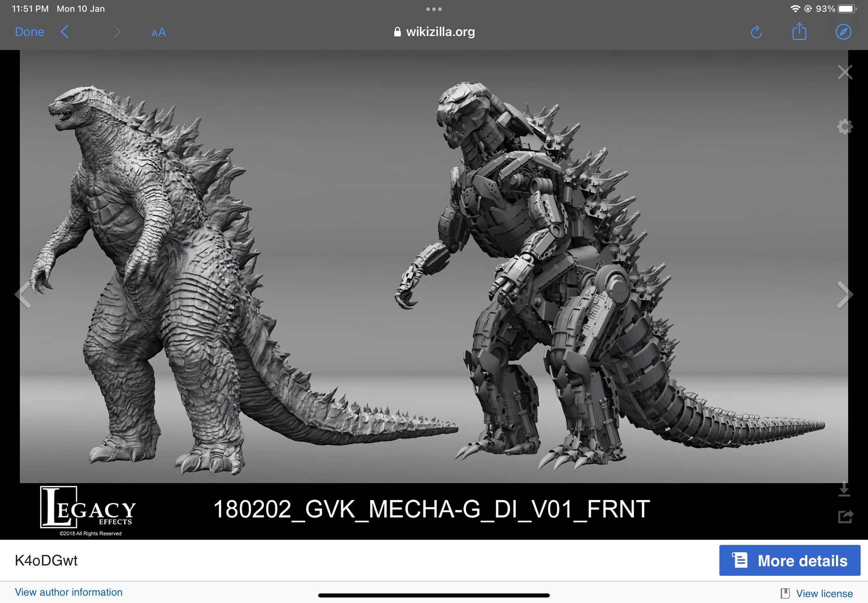Show the next image with the right arrow
868x603 pixels.
coord(844,295)
